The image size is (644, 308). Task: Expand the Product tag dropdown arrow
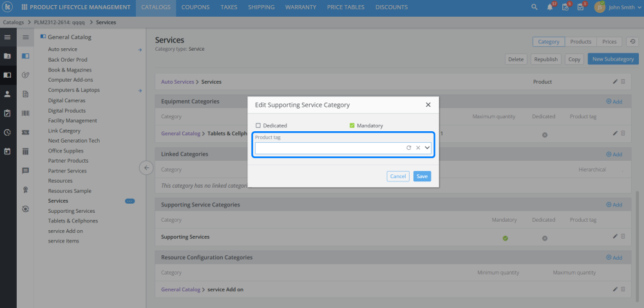426,148
